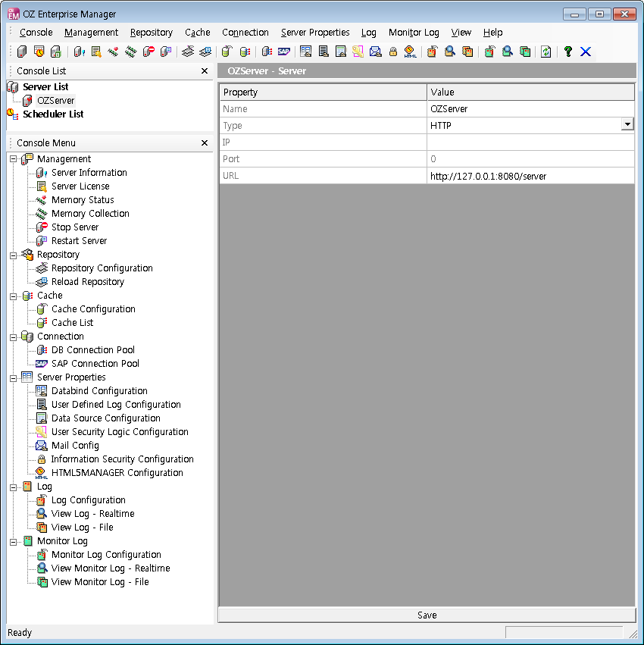This screenshot has height=645, width=644.
Task: Open the Type dropdown showing HTTP
Action: pos(627,125)
